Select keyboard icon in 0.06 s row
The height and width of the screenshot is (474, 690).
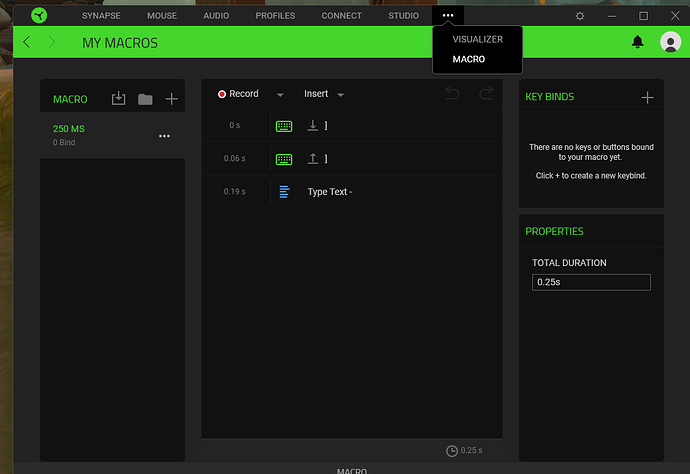(284, 159)
